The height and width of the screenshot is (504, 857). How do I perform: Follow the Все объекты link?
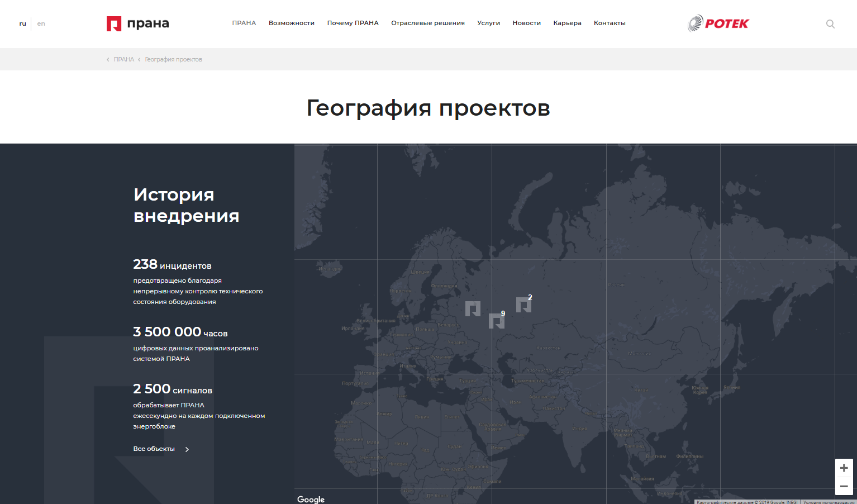coord(153,449)
